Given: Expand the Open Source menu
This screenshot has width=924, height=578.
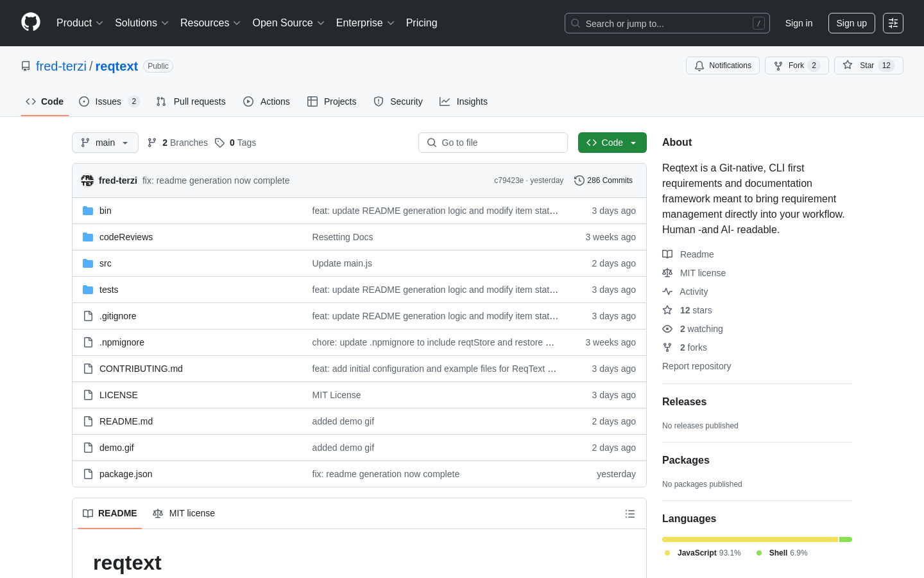Looking at the screenshot, I should point(289,23).
